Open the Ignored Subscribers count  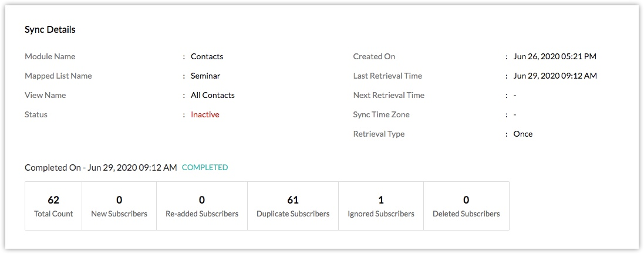pos(381,206)
